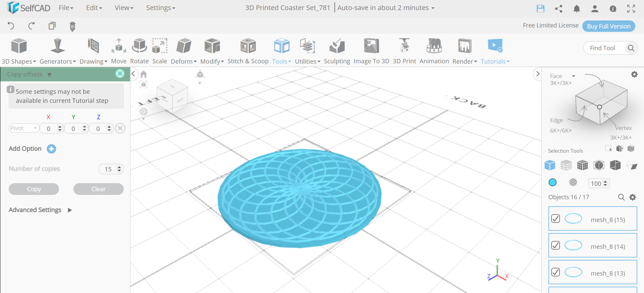Image resolution: width=644 pixels, height=293 pixels.
Task: Click the search magnifier in Find Tool
Action: [631, 48]
